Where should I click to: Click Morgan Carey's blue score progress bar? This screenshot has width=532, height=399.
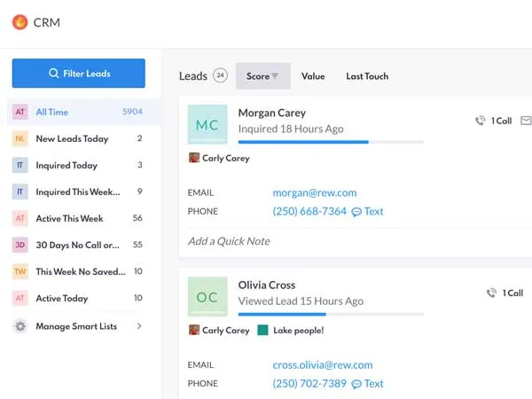click(x=303, y=142)
